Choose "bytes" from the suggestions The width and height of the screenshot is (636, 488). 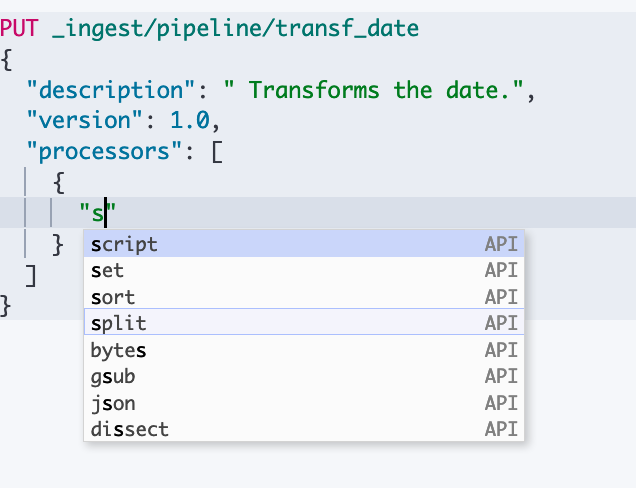pyautogui.click(x=119, y=350)
